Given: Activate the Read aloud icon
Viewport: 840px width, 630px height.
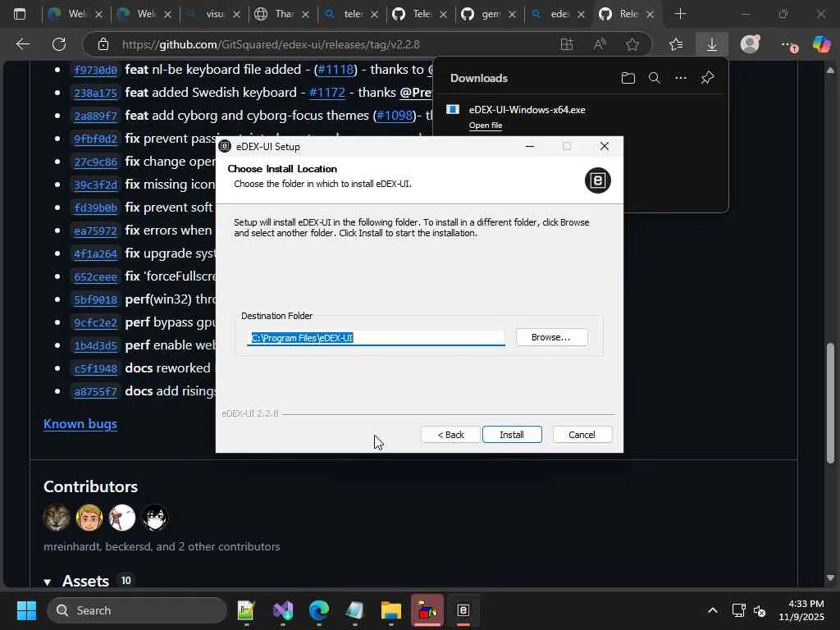Looking at the screenshot, I should click(600, 44).
